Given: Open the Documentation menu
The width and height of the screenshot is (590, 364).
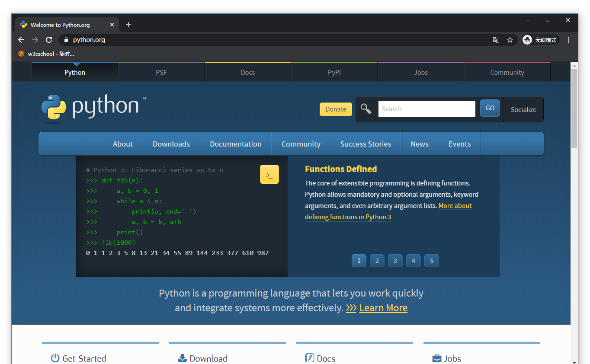Looking at the screenshot, I should [x=236, y=144].
